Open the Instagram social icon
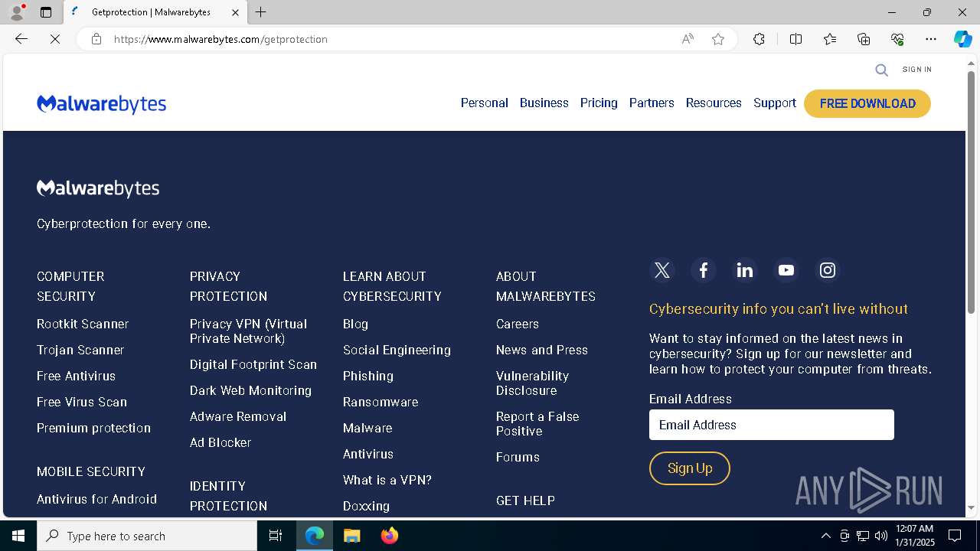The height and width of the screenshot is (551, 980). (x=828, y=270)
